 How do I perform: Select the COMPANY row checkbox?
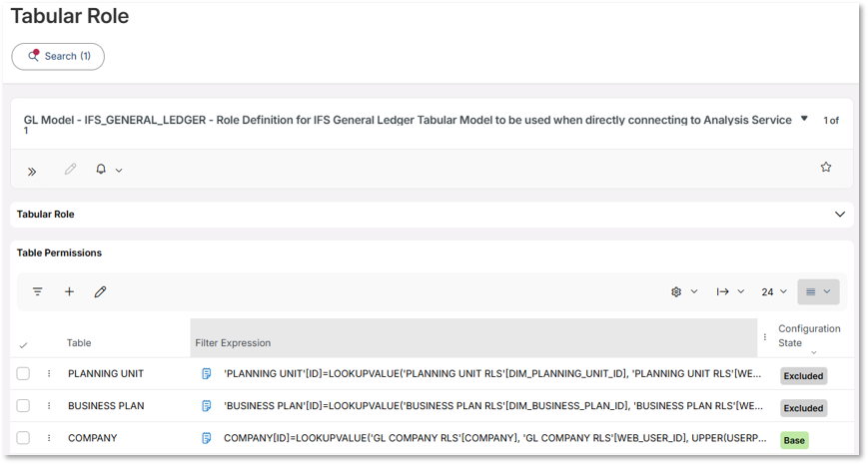(23, 438)
